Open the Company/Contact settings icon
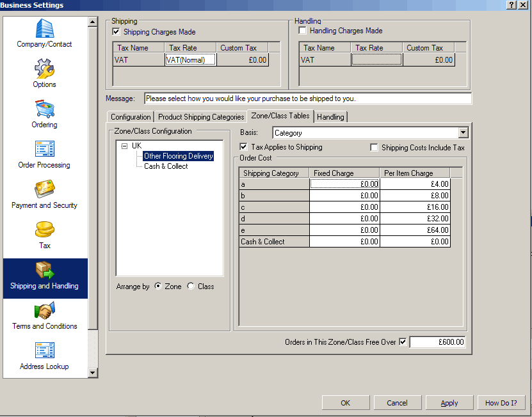The width and height of the screenshot is (532, 417). point(44,29)
